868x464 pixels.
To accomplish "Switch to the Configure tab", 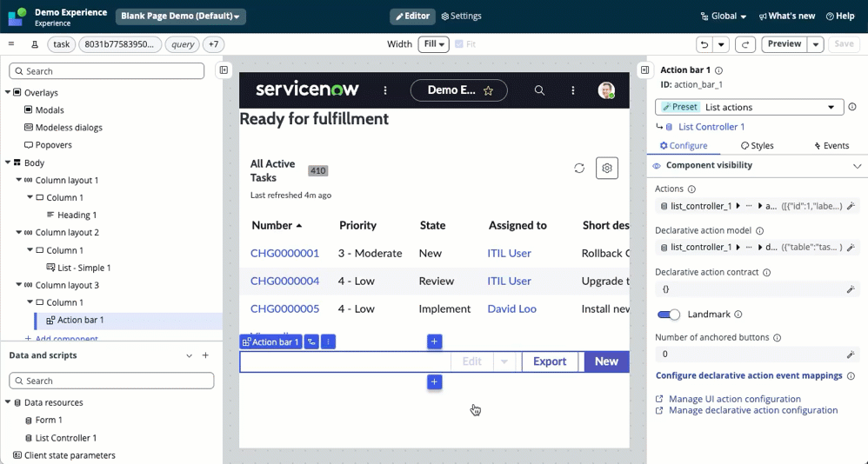I will coord(684,145).
